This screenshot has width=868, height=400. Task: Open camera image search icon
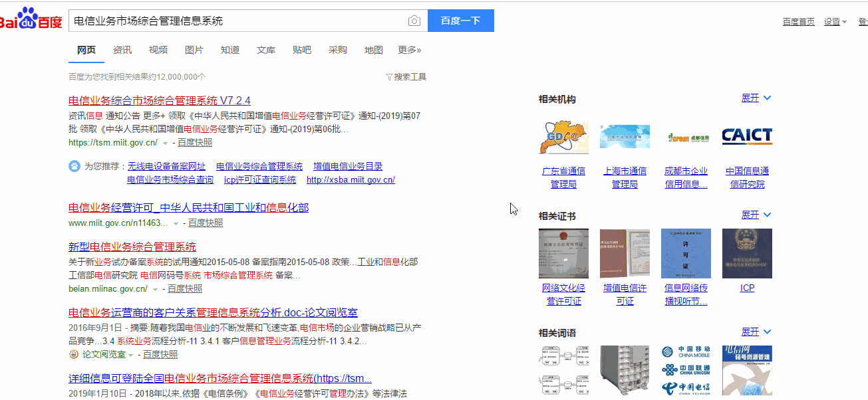coord(414,21)
